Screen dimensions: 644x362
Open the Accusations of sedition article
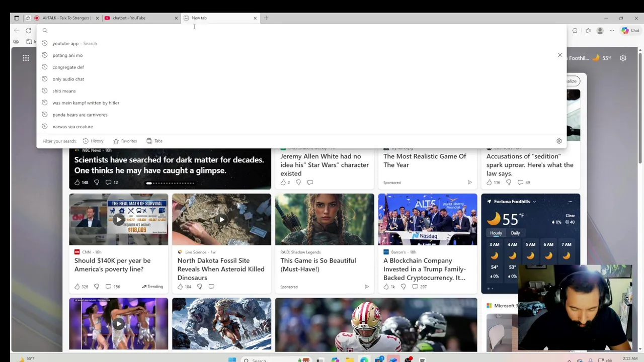530,165
